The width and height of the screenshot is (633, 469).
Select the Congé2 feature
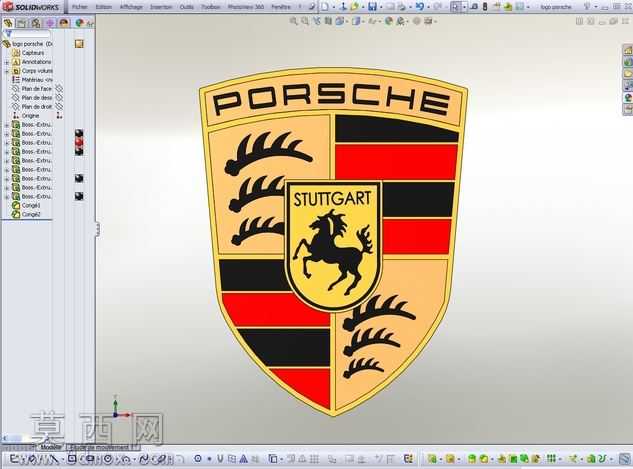pyautogui.click(x=31, y=214)
